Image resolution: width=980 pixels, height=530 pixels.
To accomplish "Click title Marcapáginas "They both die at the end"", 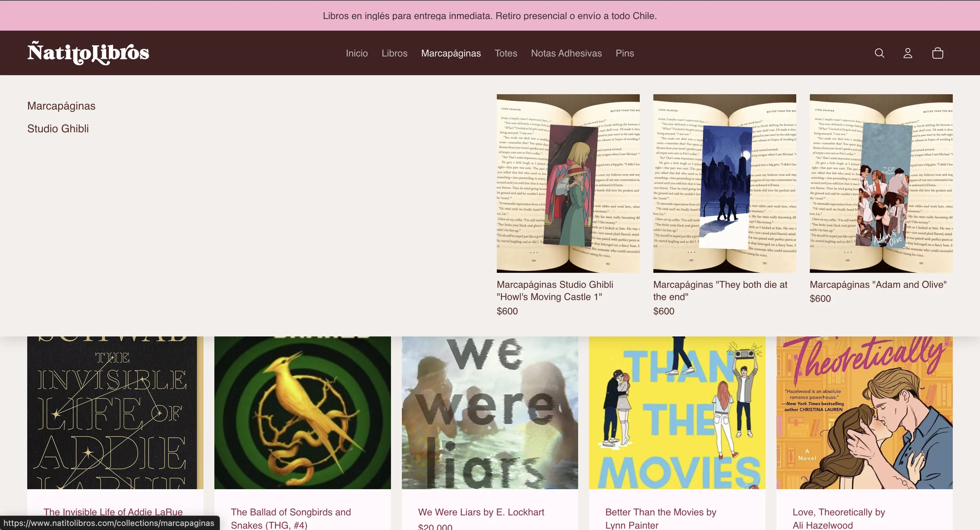I will [720, 291].
